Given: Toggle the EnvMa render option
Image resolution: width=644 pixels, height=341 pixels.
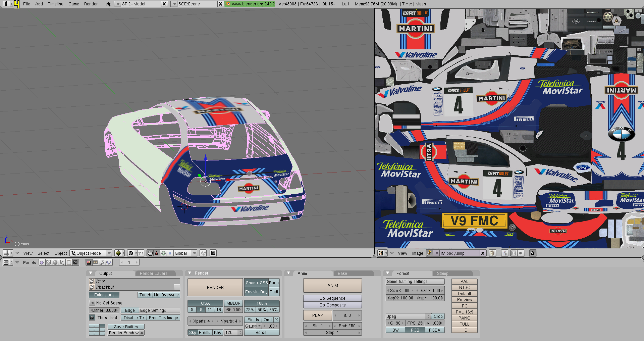Looking at the screenshot, I should 252,292.
